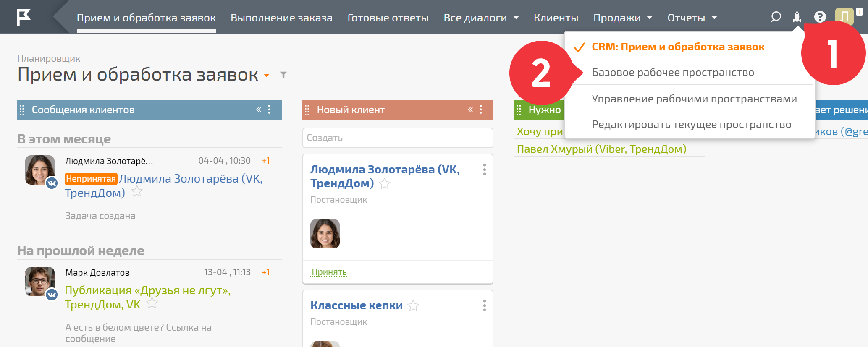The height and width of the screenshot is (347, 868).
Task: Click the "Новый клиент" column drag handle
Action: (x=307, y=110)
